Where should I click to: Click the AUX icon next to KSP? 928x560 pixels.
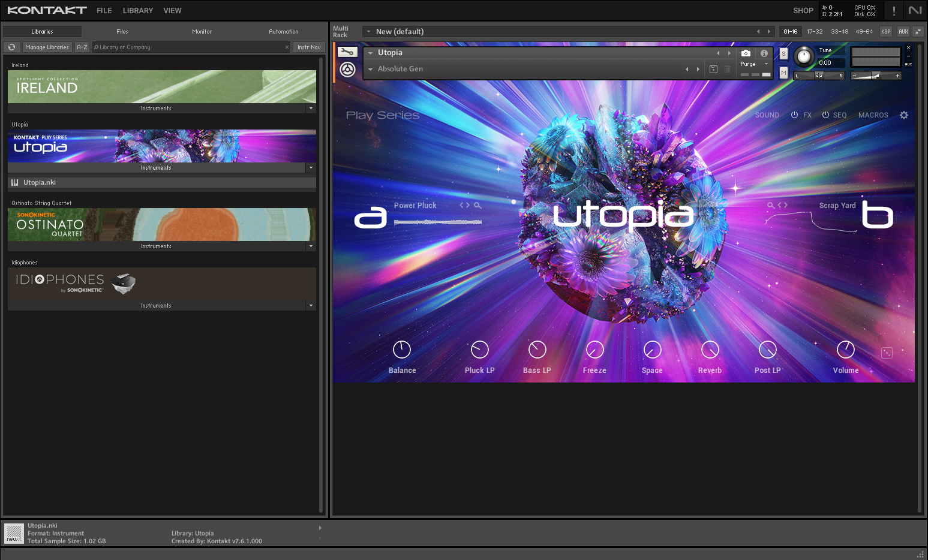tap(903, 31)
